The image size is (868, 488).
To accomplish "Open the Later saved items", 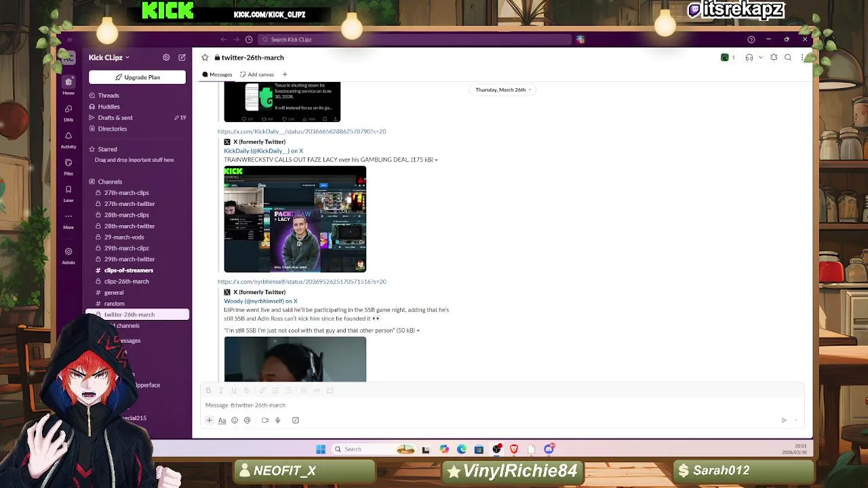I will (68, 193).
